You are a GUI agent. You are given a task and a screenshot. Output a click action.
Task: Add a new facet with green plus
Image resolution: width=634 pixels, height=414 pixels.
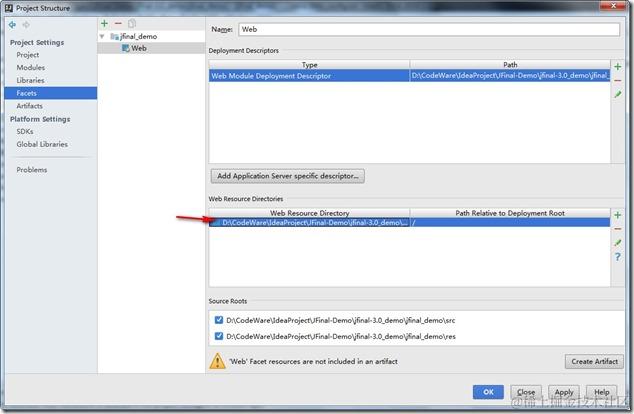coord(104,24)
